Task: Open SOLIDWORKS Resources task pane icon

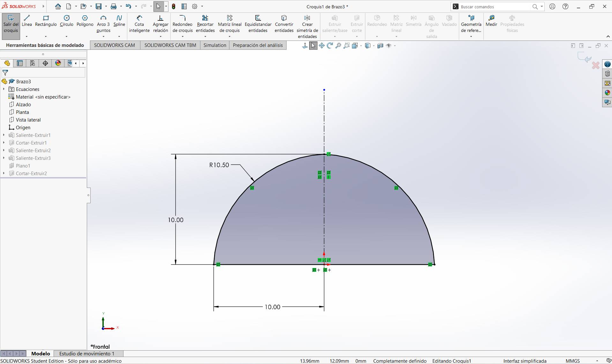Action: (607, 64)
